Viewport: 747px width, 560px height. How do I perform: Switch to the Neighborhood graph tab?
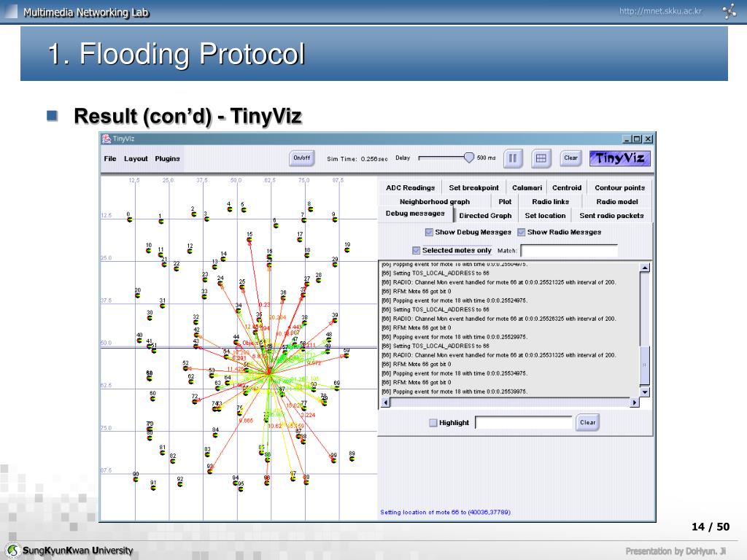[435, 201]
